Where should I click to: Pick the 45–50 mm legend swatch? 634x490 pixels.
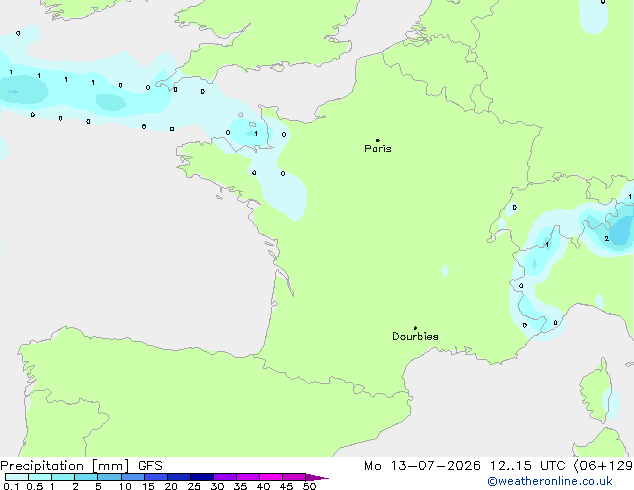pyautogui.click(x=294, y=477)
